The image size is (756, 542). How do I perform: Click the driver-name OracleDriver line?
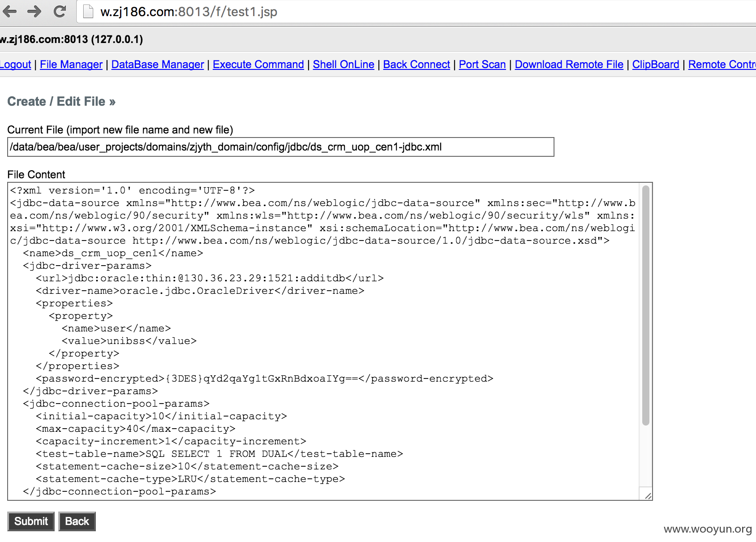click(x=200, y=291)
